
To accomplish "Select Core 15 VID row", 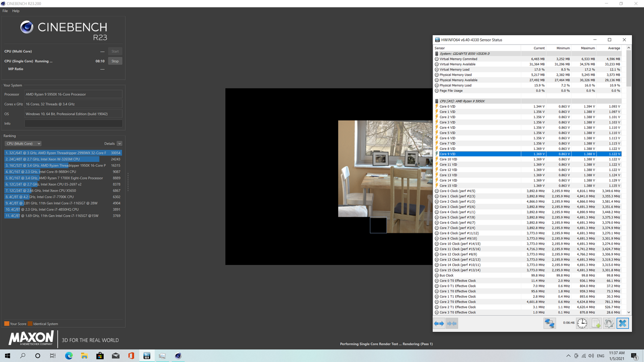I will tap(528, 186).
